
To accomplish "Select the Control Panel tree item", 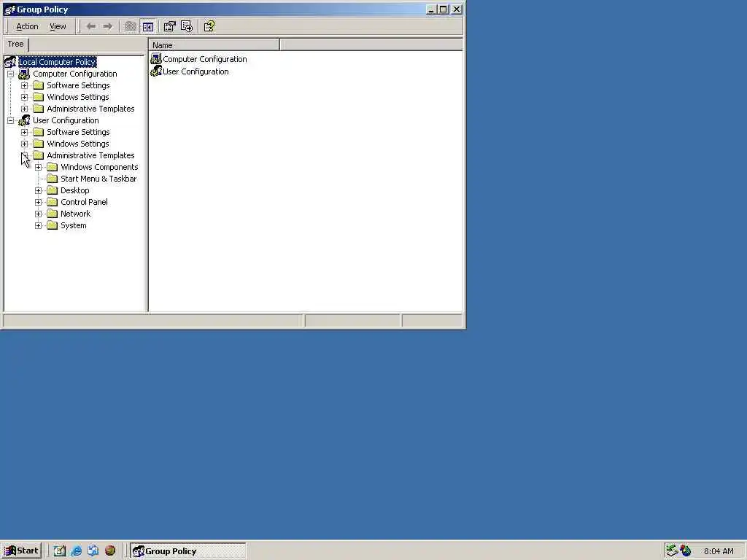I will 84,203.
